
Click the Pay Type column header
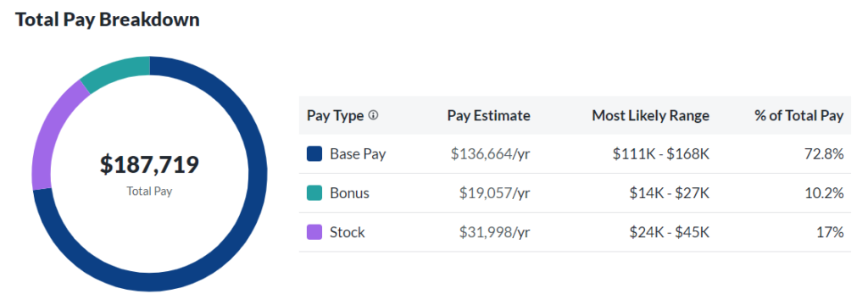pyautogui.click(x=336, y=116)
